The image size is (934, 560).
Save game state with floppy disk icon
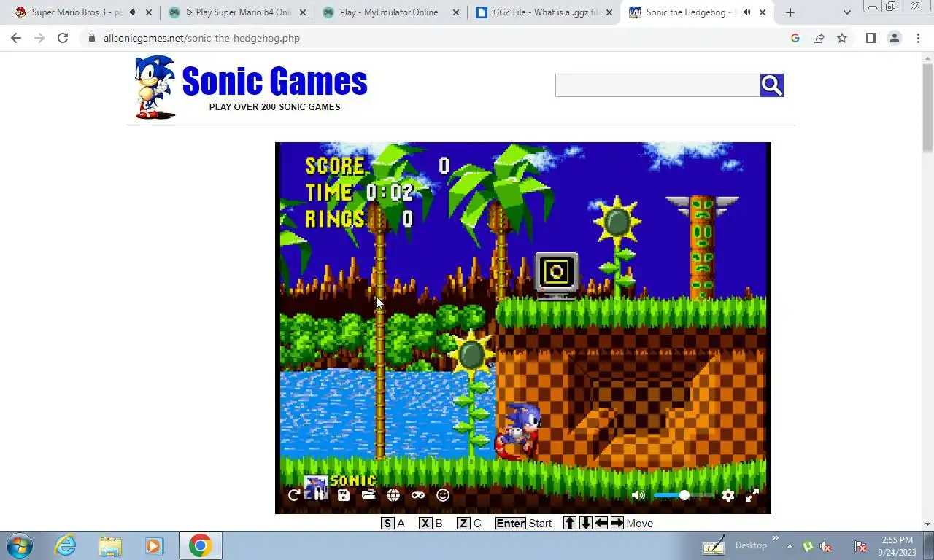(344, 495)
